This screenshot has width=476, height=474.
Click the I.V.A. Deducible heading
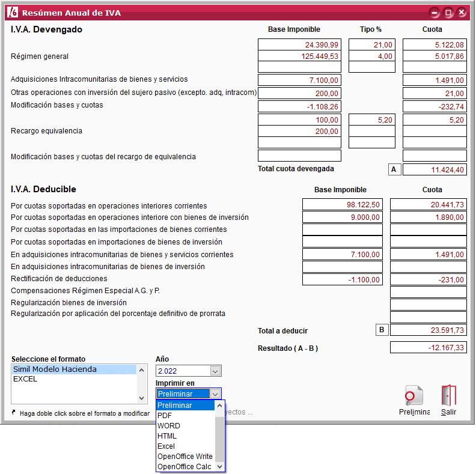[43, 189]
